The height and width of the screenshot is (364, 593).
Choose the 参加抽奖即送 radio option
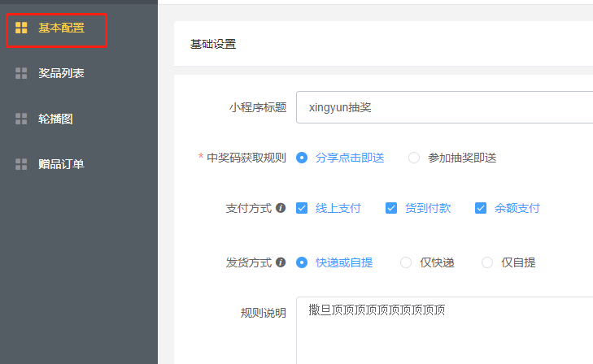414,158
